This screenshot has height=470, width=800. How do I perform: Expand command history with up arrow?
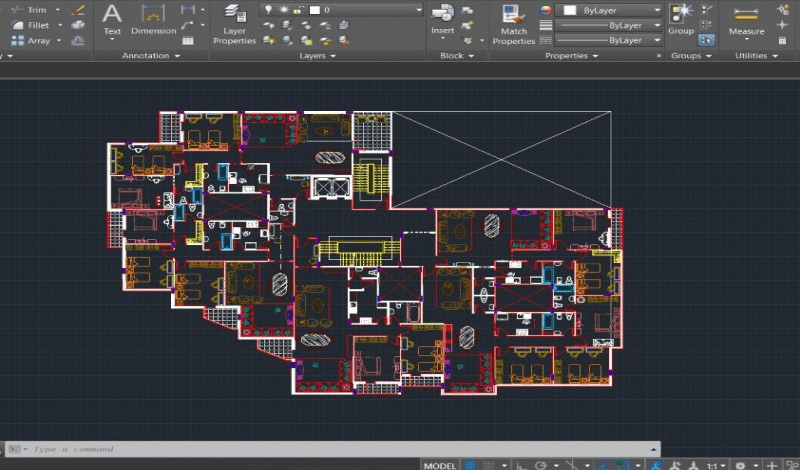click(x=654, y=449)
